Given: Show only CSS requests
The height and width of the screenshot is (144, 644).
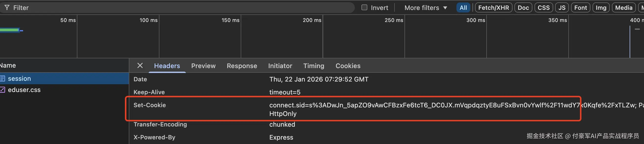Looking at the screenshot, I should click(544, 8).
